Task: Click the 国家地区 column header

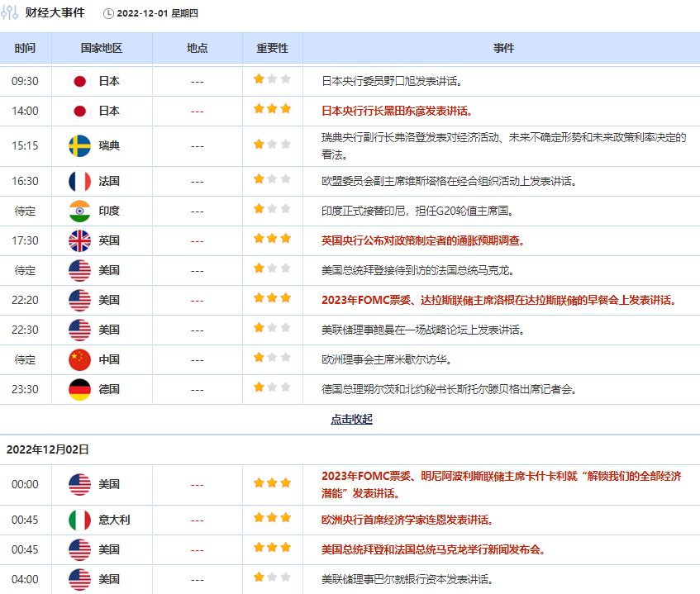Action: (x=102, y=48)
